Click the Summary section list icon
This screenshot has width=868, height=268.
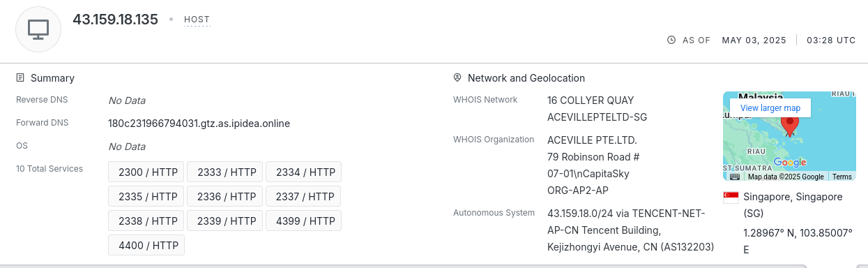click(20, 78)
